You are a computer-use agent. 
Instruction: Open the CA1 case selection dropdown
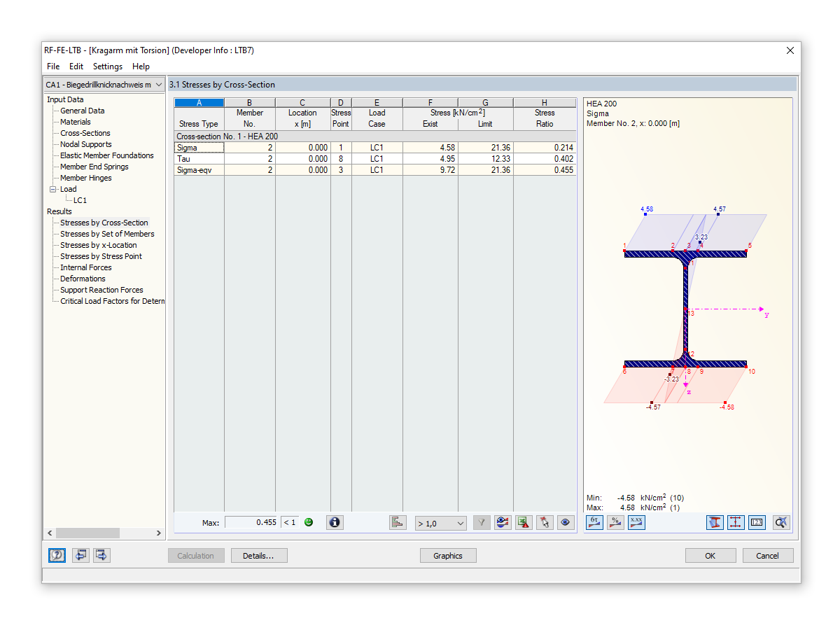159,84
